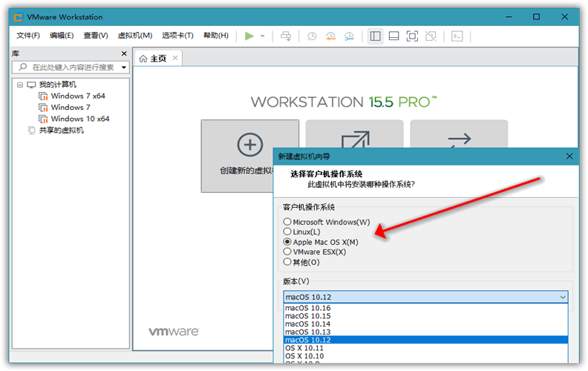Select the Microsoft Windows(W) radio button
Image resolution: width=588 pixels, height=371 pixels.
click(x=287, y=222)
